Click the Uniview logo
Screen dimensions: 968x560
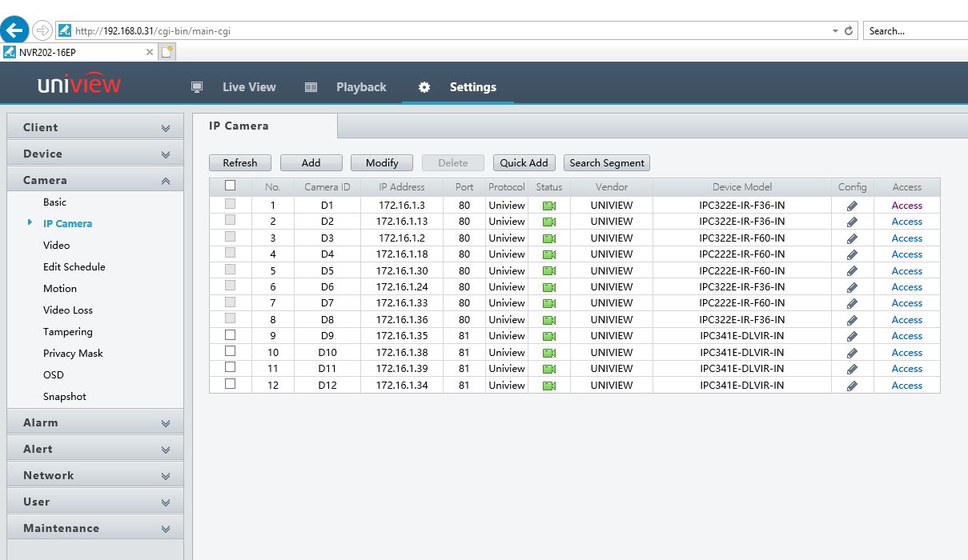click(79, 84)
